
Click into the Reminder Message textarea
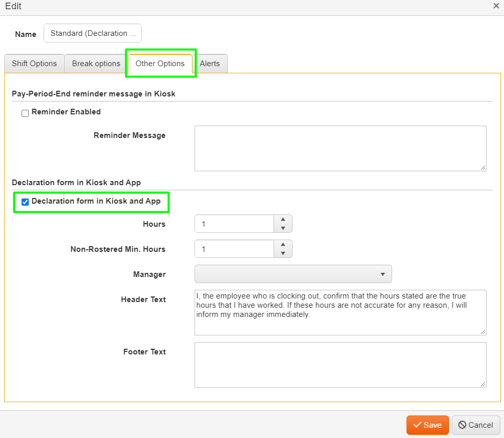click(340, 148)
